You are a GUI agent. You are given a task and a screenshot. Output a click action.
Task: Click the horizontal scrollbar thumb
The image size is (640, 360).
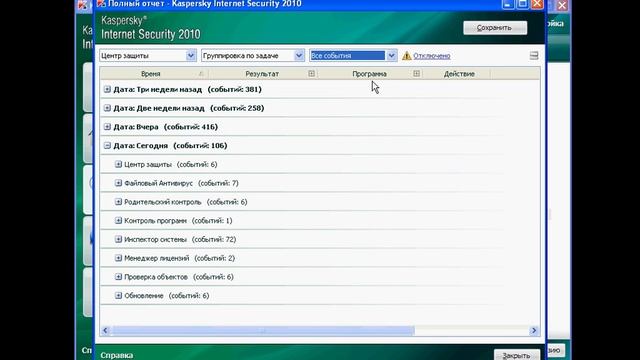[x=262, y=331]
